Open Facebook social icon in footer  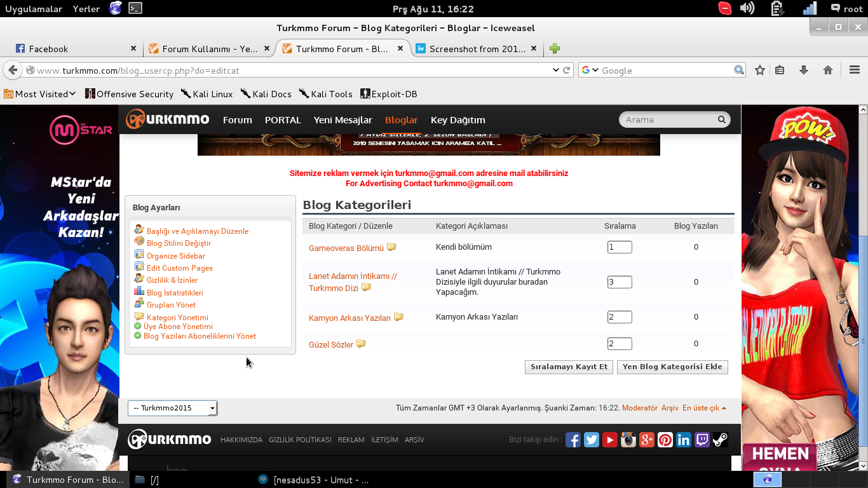click(x=573, y=440)
